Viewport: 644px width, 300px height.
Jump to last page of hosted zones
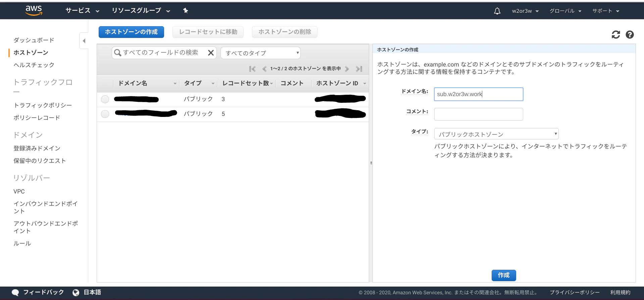359,69
